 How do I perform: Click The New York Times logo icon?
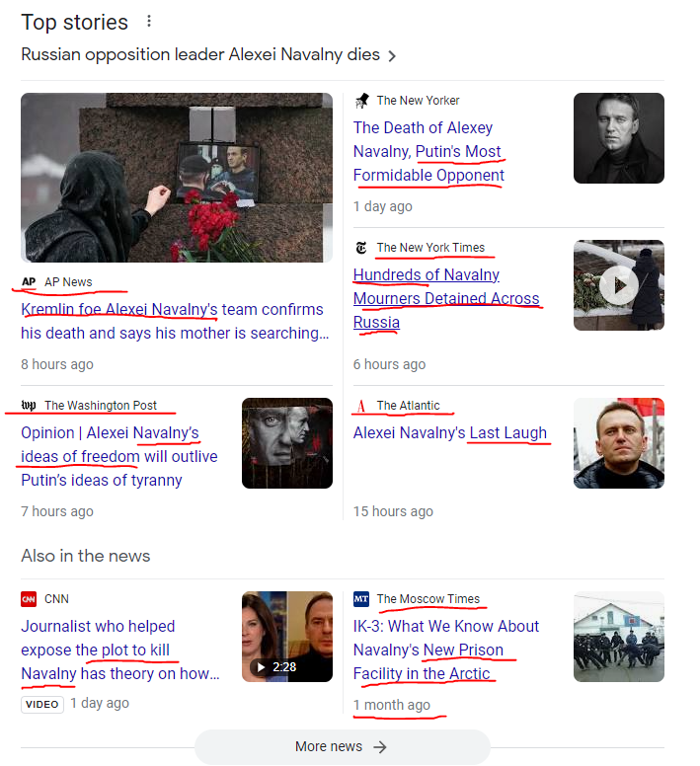(x=361, y=248)
